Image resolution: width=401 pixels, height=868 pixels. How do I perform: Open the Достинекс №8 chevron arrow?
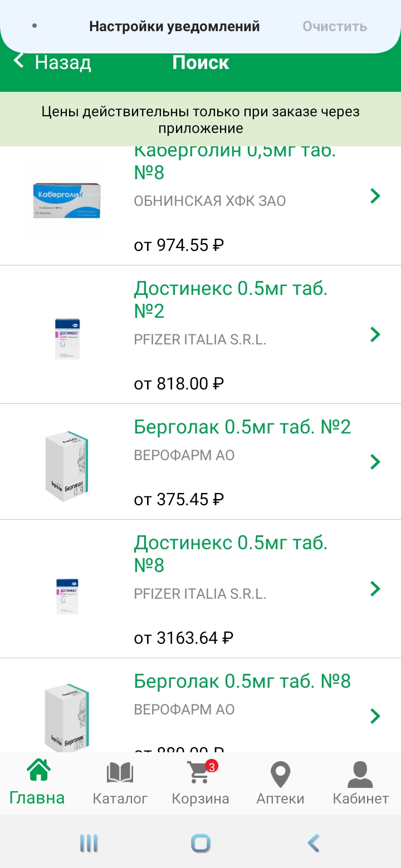(375, 588)
